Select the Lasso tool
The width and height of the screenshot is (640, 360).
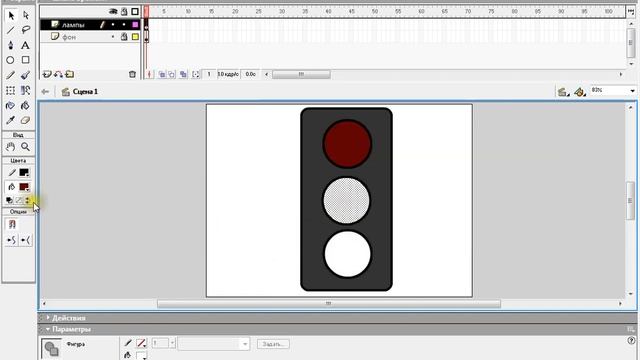(x=26, y=30)
